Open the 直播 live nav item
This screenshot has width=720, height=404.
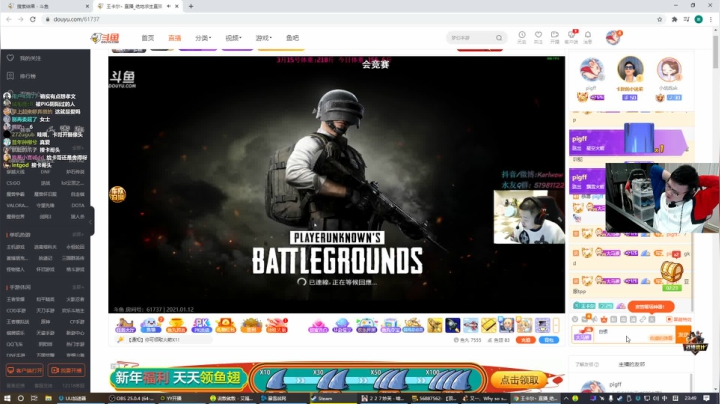pos(174,38)
